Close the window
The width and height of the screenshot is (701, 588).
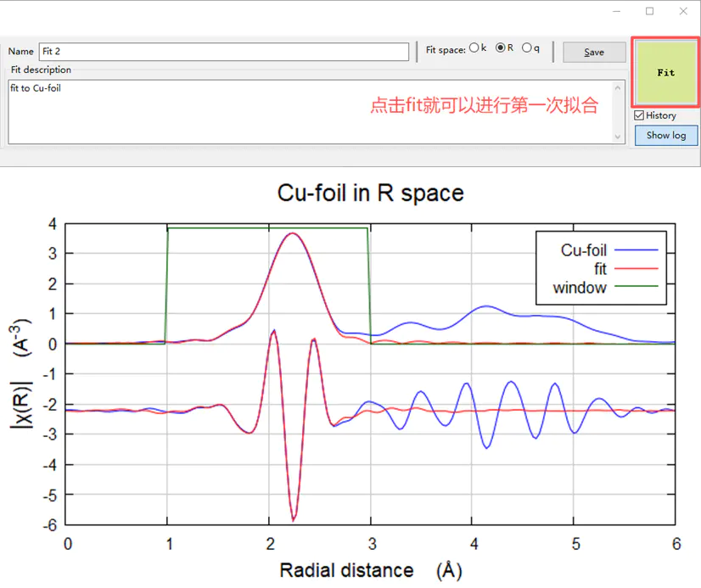click(x=683, y=11)
